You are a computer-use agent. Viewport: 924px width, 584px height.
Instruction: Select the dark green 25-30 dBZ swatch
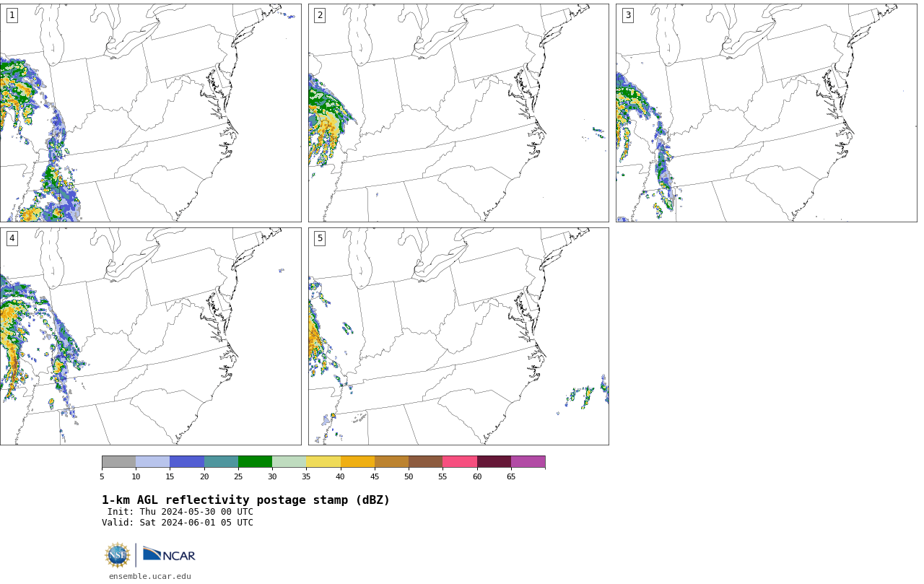point(255,462)
